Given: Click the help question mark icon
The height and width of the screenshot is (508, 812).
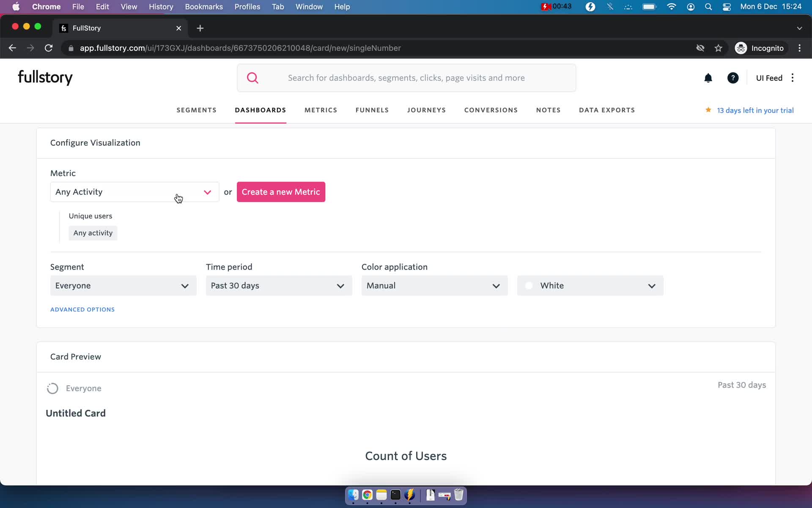Looking at the screenshot, I should [733, 78].
